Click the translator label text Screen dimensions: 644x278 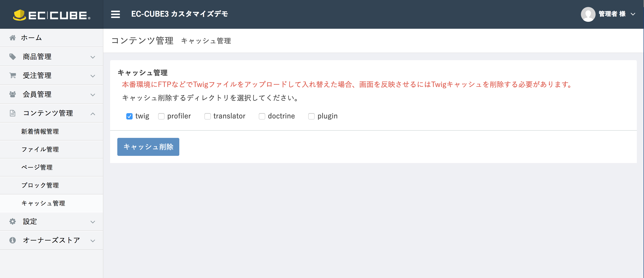click(229, 116)
